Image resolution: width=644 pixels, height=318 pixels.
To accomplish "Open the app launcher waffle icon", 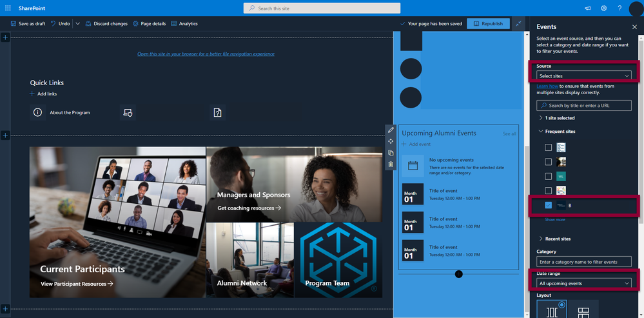I will pyautogui.click(x=8, y=8).
